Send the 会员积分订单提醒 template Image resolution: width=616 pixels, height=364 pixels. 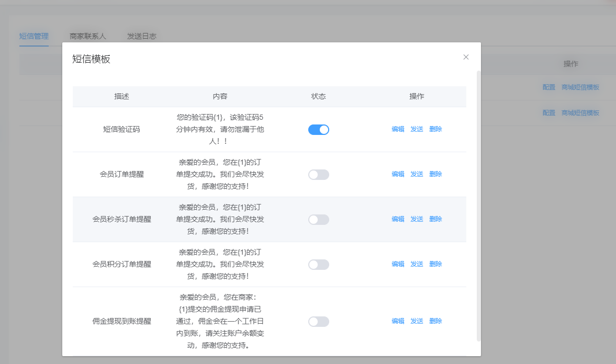click(417, 264)
